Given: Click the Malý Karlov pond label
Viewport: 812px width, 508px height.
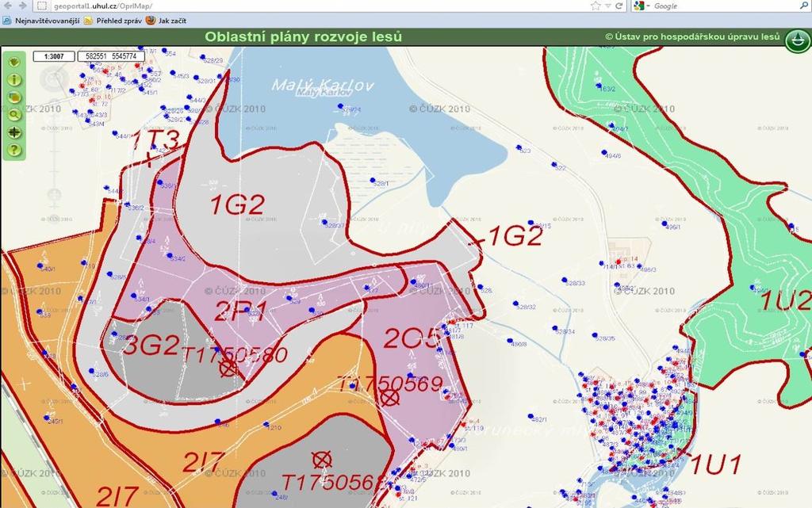Looking at the screenshot, I should tap(323, 86).
